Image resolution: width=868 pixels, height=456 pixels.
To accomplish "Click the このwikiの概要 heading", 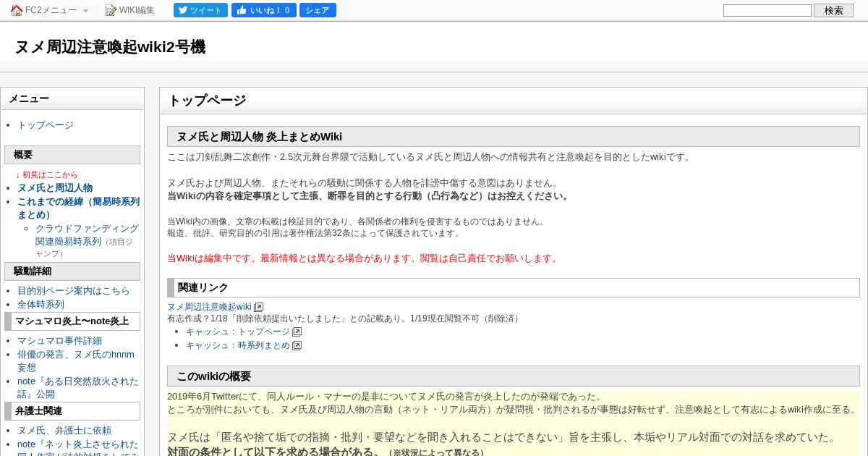I will (x=514, y=376).
